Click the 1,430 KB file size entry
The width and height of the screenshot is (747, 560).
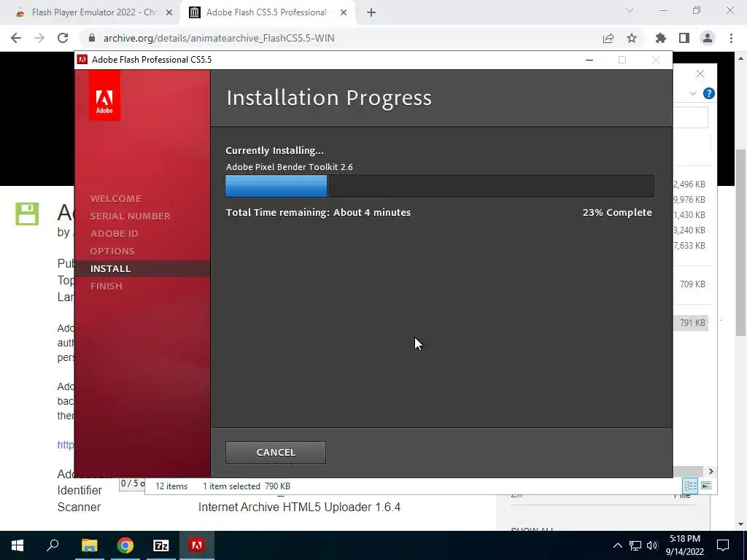coord(689,215)
